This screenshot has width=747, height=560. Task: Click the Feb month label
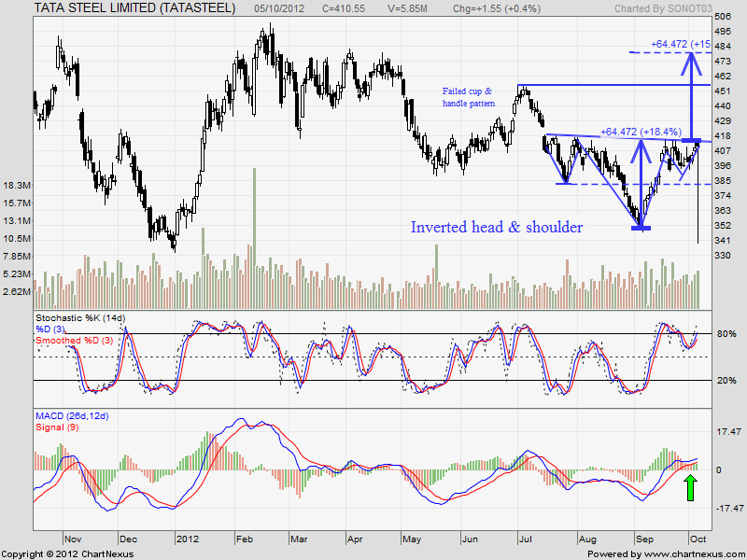tap(245, 539)
